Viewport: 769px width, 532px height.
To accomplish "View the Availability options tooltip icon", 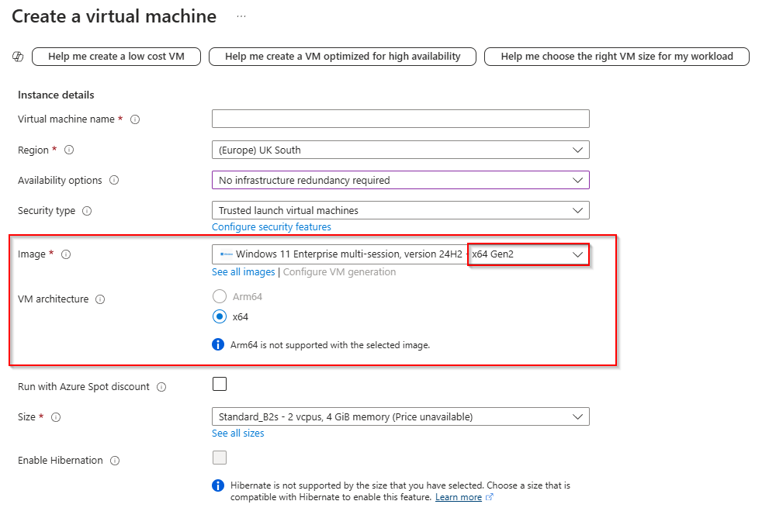I will 113,180.
